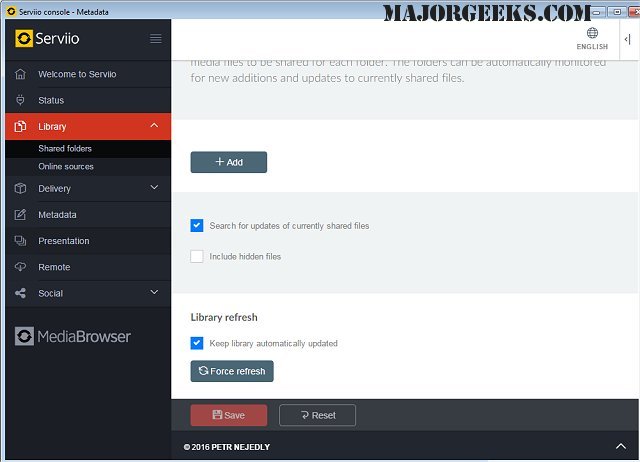This screenshot has width=640, height=462.
Task: Enable Include hidden files checkbox
Action: (197, 256)
